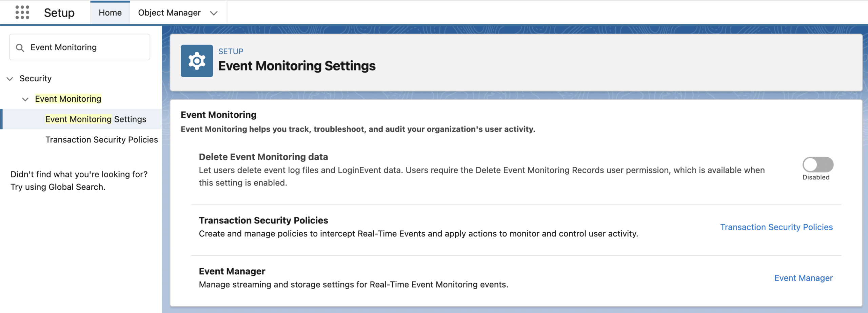This screenshot has width=868, height=313.
Task: Enable the Delete Event Monitoring data toggle
Action: coord(818,165)
